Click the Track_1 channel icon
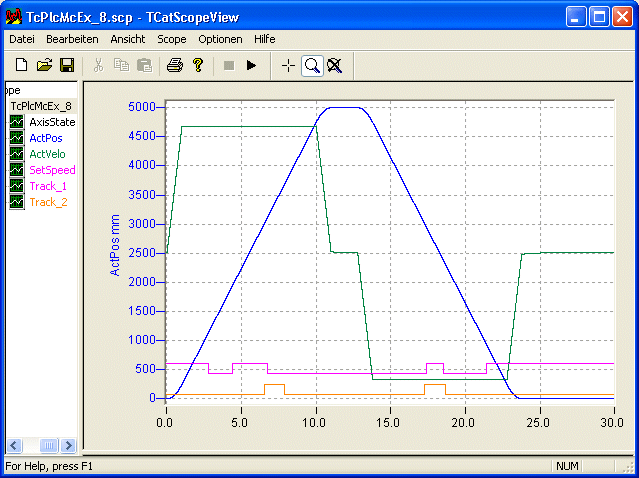Viewport: 639px width, 478px height. 17,186
